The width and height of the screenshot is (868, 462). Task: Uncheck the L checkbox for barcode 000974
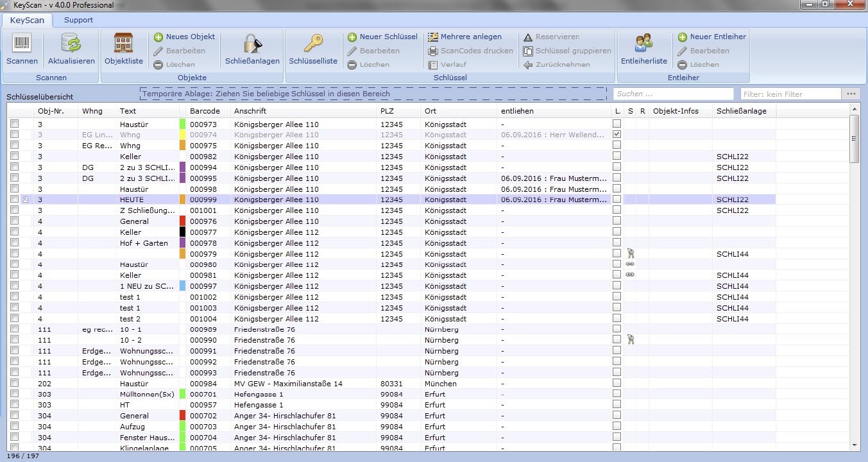617,135
